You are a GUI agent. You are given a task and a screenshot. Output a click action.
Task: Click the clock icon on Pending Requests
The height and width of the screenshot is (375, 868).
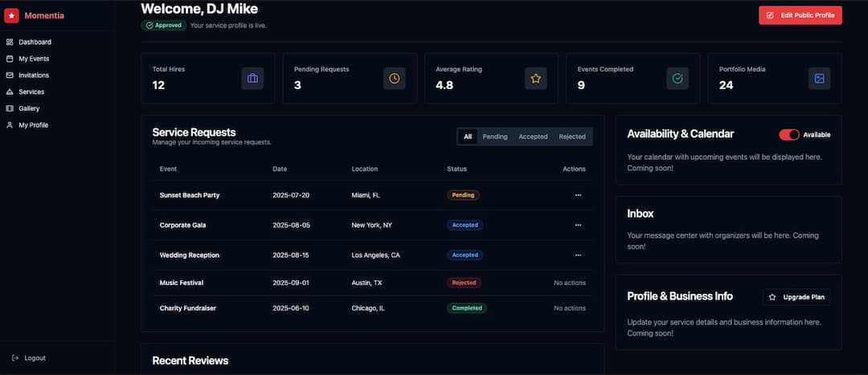click(x=394, y=78)
